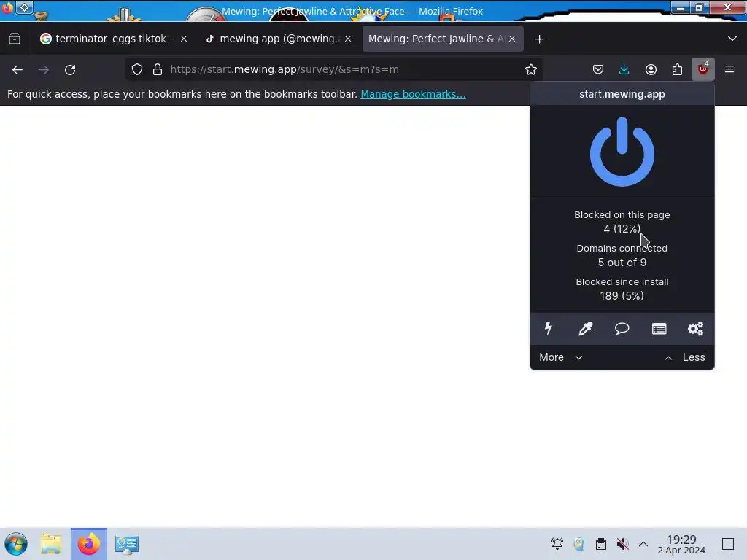Click 'Blocked since install' text

622,282
